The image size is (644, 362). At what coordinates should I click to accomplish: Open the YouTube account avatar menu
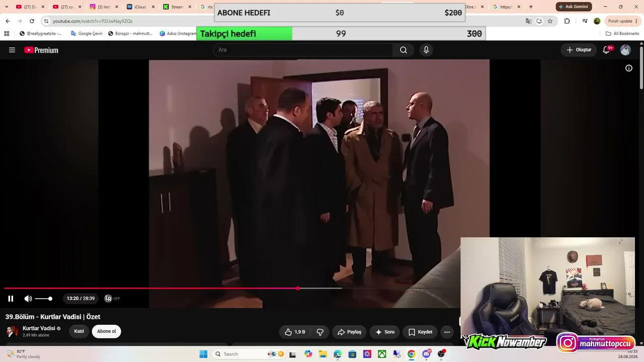coord(625,50)
